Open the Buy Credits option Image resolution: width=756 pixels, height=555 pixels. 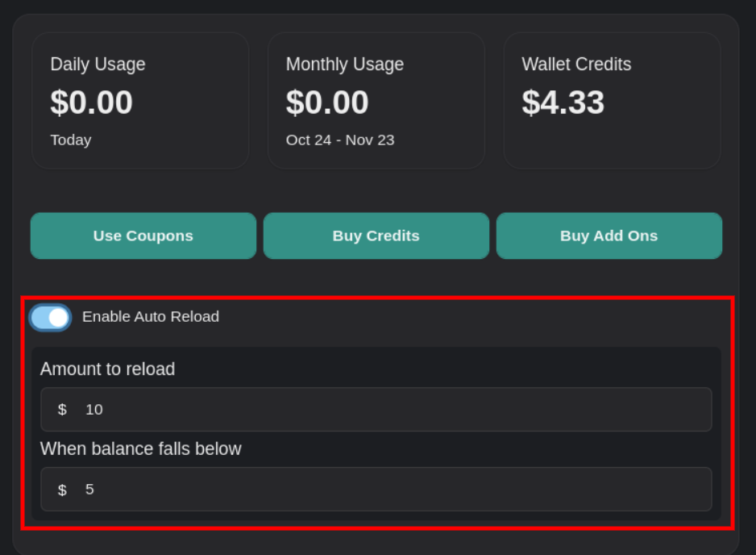tap(376, 236)
